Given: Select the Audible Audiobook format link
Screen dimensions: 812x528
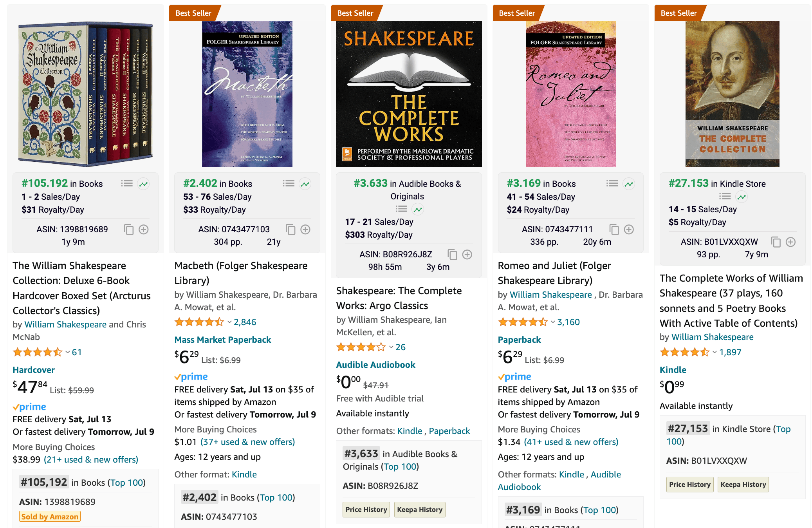Looking at the screenshot, I should pos(375,365).
